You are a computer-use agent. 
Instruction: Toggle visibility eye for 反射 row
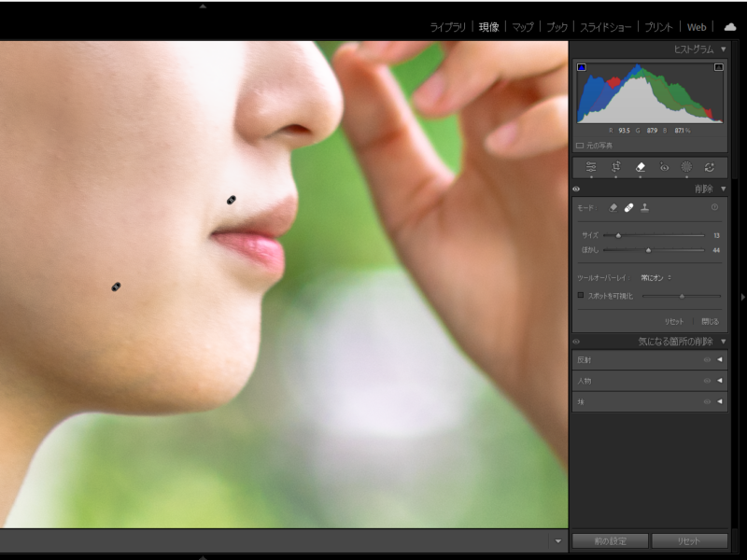[x=707, y=359]
